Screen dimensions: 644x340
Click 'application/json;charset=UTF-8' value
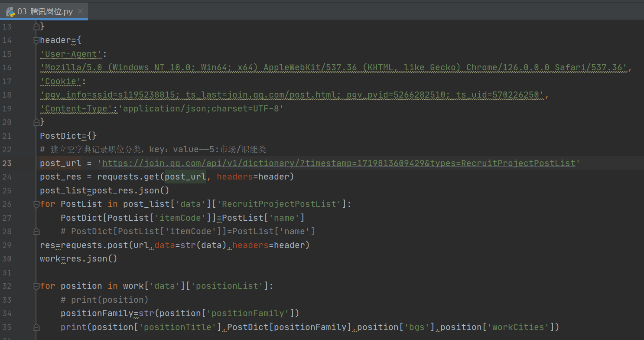[x=201, y=109]
